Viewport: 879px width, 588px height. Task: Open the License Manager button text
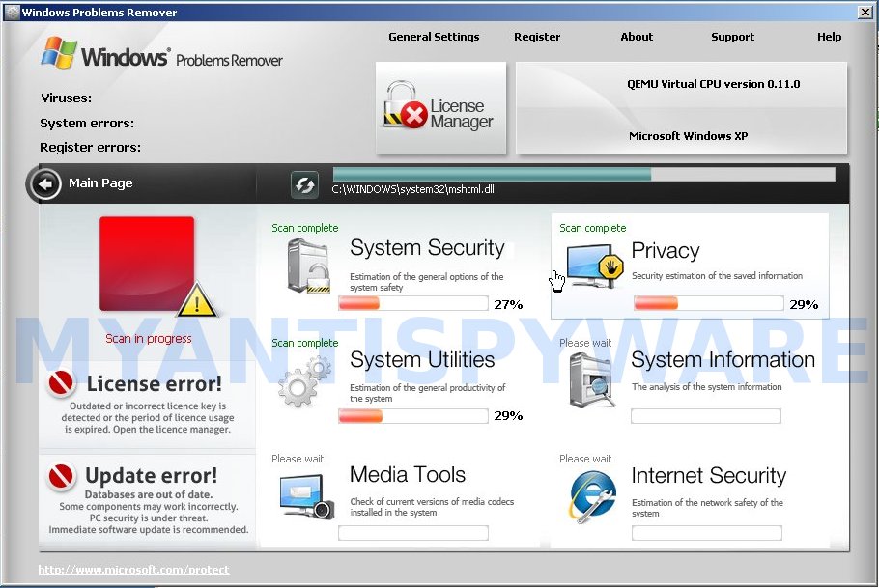click(x=462, y=114)
